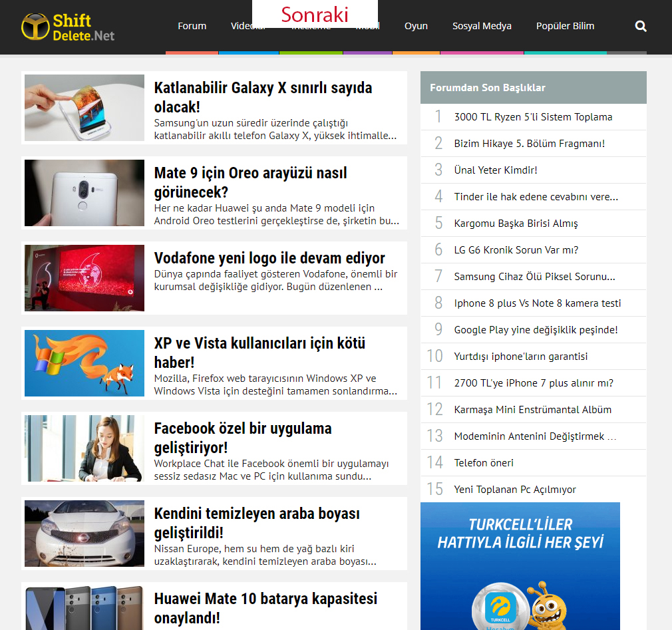Click the red Sonraki overlay button

tap(315, 14)
